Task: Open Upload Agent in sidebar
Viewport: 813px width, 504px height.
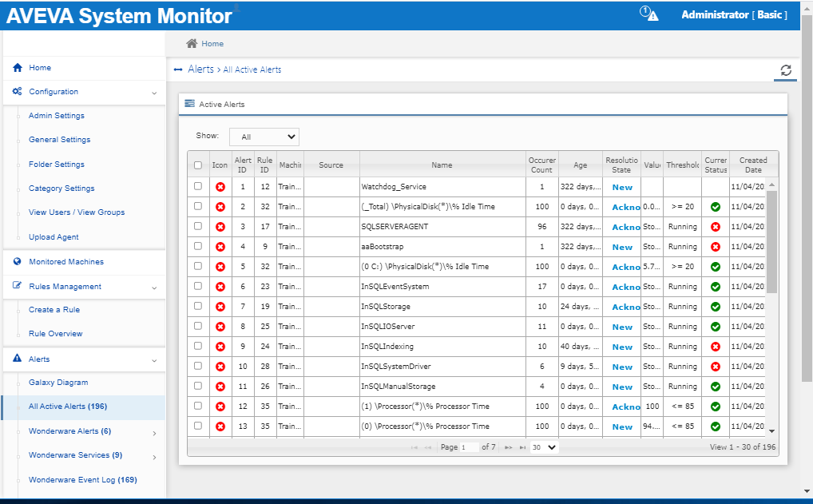Action: pyautogui.click(x=54, y=237)
